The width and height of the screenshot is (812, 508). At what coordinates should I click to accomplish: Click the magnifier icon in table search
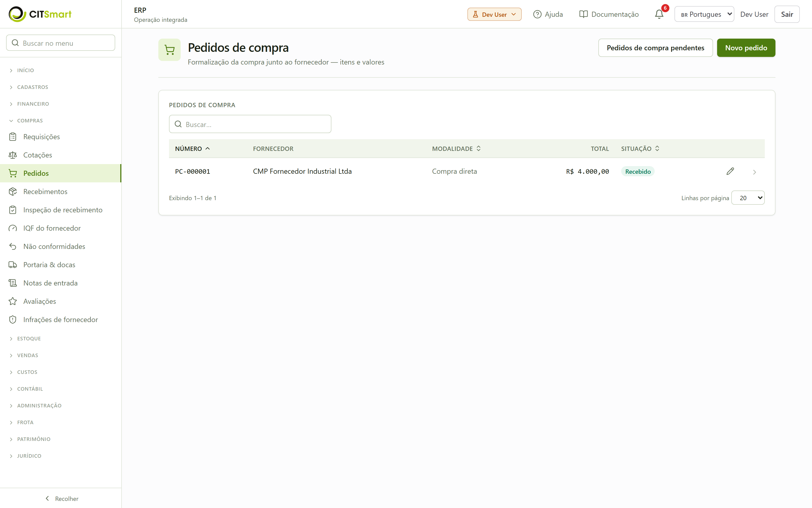(x=178, y=124)
